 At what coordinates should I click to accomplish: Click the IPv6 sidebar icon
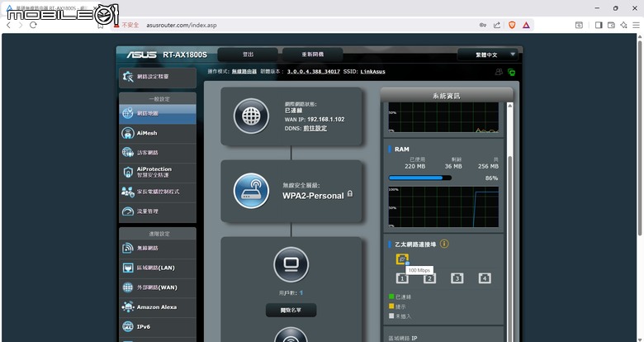[128, 327]
